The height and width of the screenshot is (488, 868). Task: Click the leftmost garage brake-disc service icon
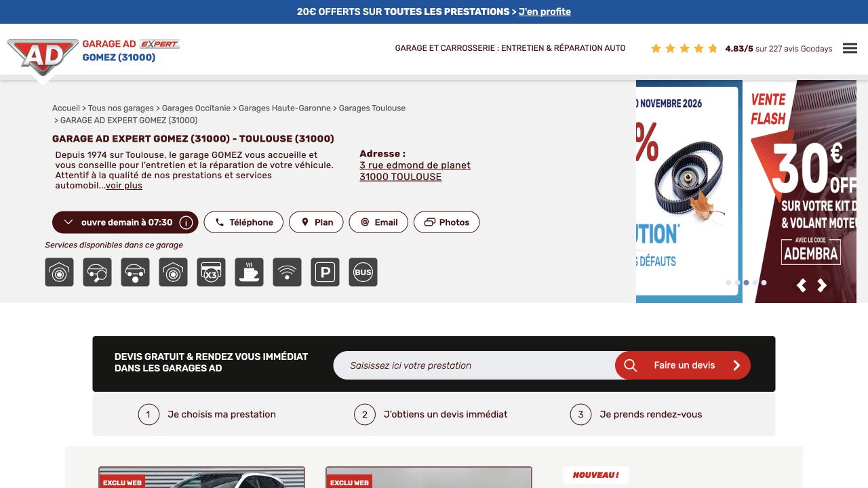59,272
